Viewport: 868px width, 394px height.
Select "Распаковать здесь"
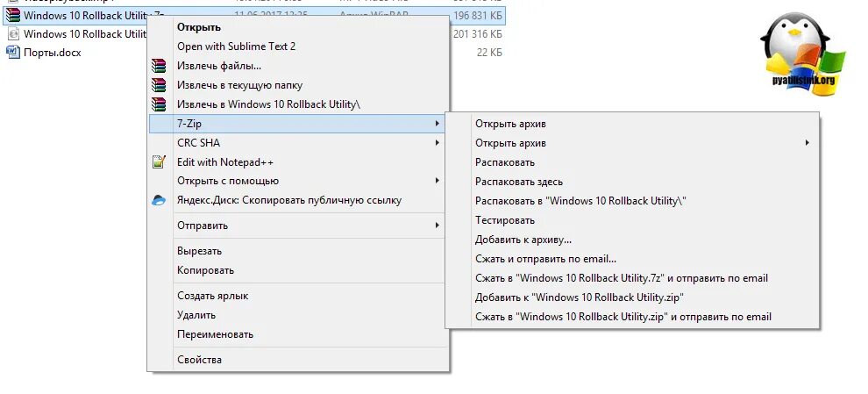click(632, 182)
